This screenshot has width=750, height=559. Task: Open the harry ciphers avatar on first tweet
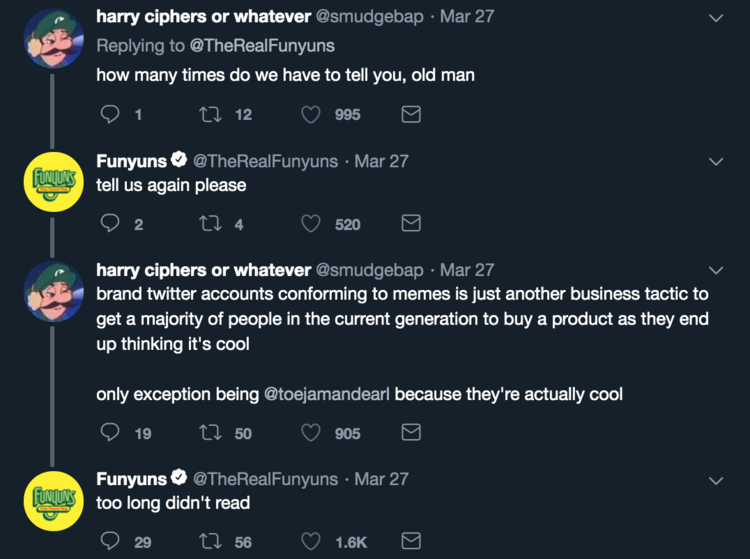coord(52,38)
